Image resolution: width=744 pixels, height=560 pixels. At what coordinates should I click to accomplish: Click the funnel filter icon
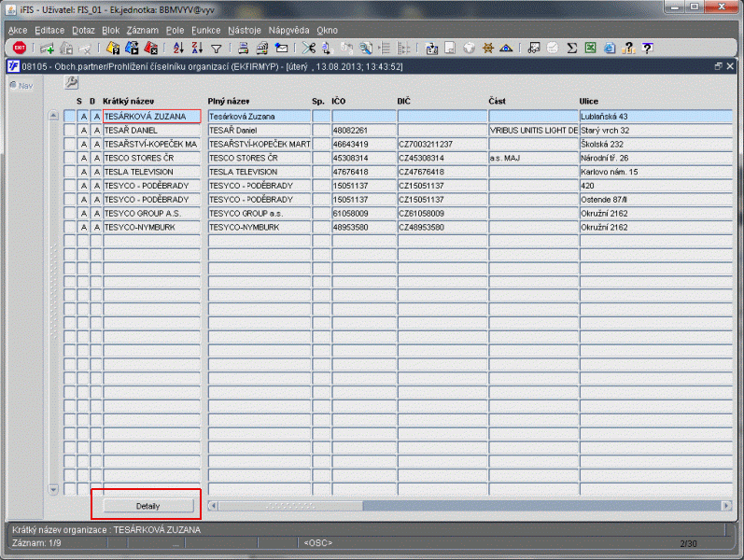[x=217, y=49]
